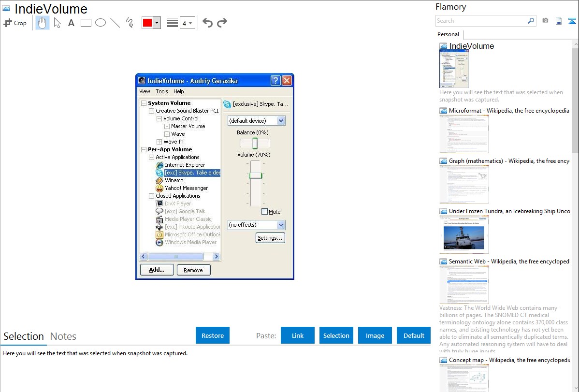The image size is (579, 392).
Task: Collapse the Active Applications node
Action: click(x=151, y=158)
